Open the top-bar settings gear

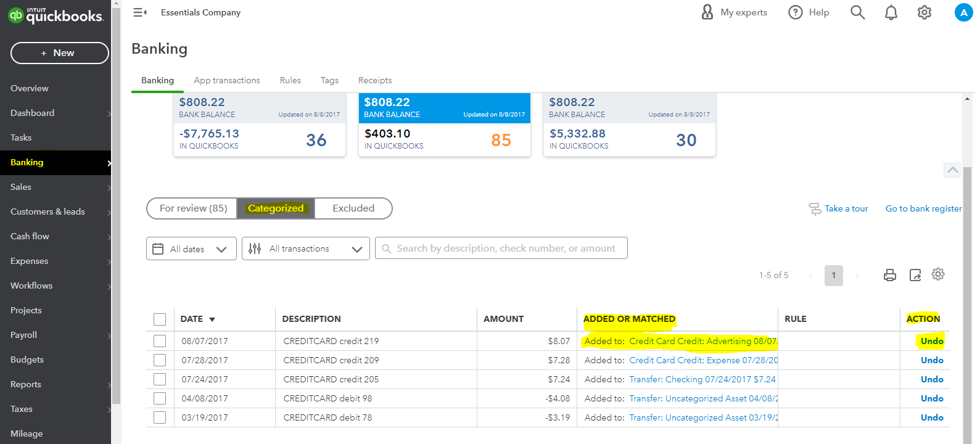click(924, 12)
